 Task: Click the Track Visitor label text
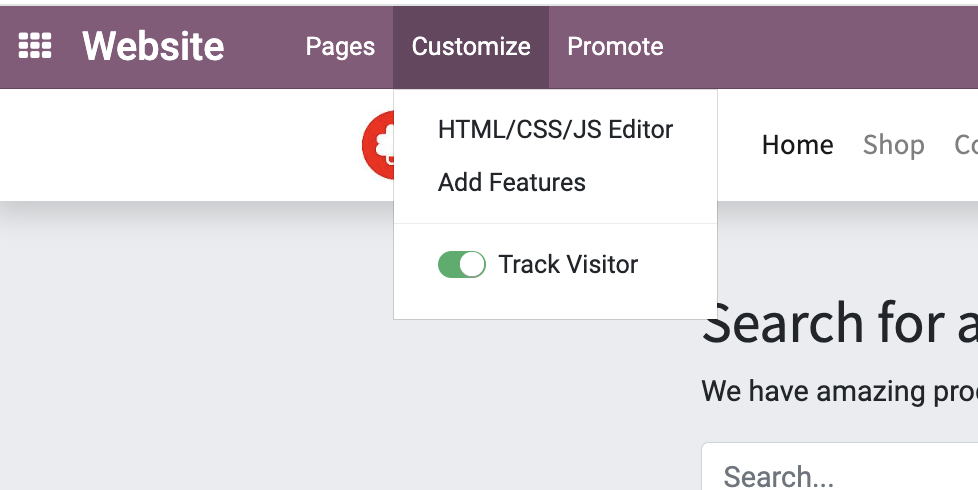tap(568, 264)
